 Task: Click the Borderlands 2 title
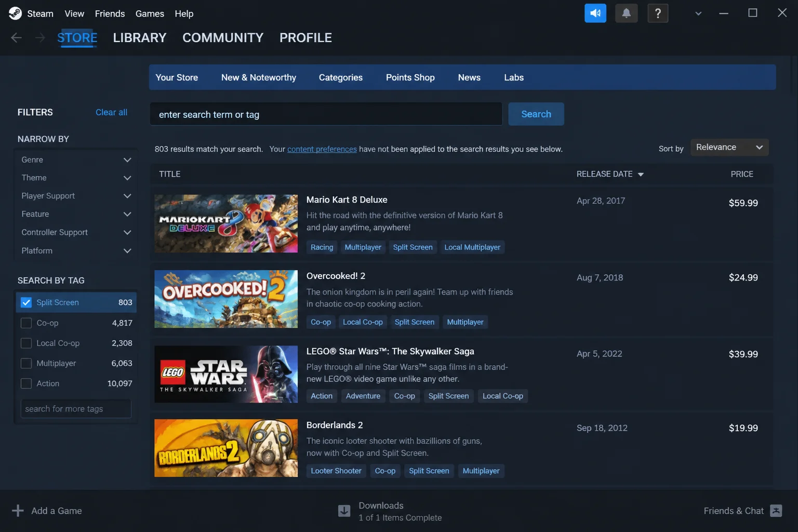335,425
